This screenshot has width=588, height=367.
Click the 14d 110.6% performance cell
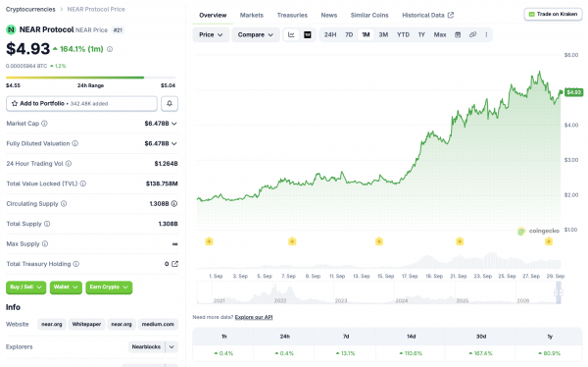(412, 353)
